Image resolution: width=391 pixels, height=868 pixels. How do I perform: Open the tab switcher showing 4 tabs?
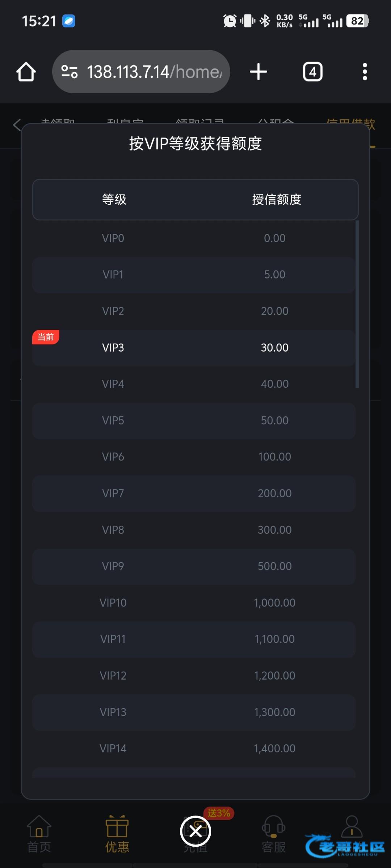[x=312, y=72]
